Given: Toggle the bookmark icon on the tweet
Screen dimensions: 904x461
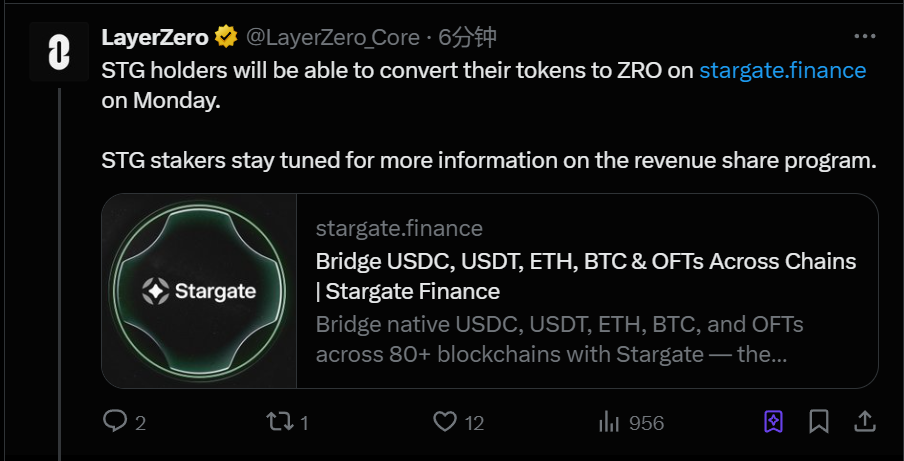Looking at the screenshot, I should tap(819, 421).
